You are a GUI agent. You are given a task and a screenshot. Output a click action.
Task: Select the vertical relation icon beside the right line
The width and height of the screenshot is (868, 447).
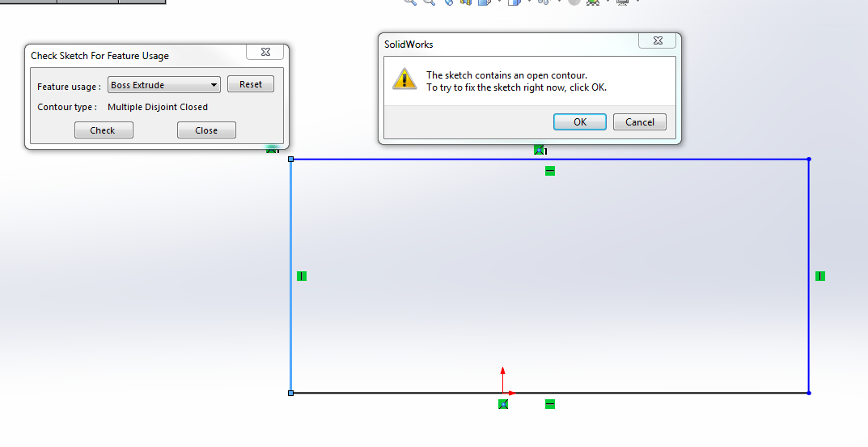[820, 276]
